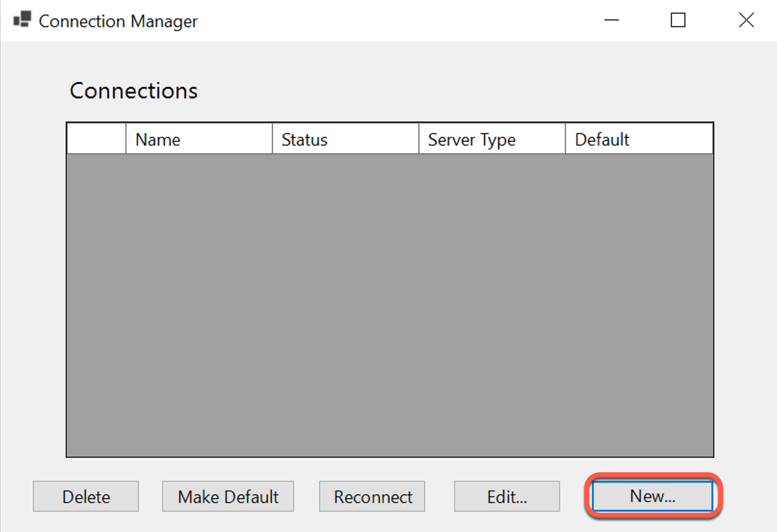Maximize the Connection Manager window
Viewport: 777px width, 532px height.
[x=678, y=20]
